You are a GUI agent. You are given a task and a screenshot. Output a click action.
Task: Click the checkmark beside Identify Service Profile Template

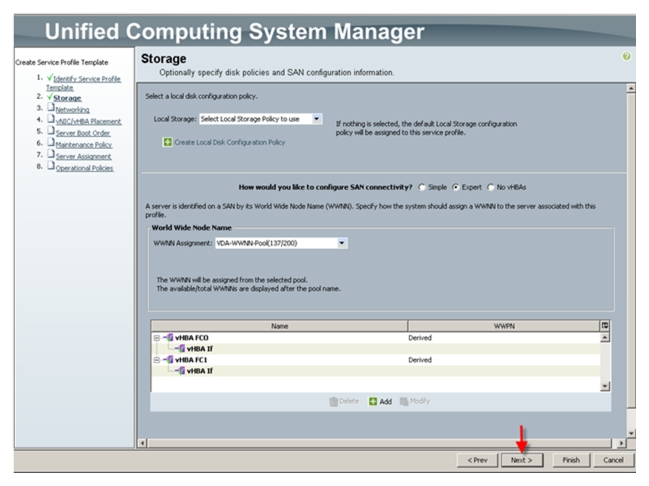tap(50, 78)
